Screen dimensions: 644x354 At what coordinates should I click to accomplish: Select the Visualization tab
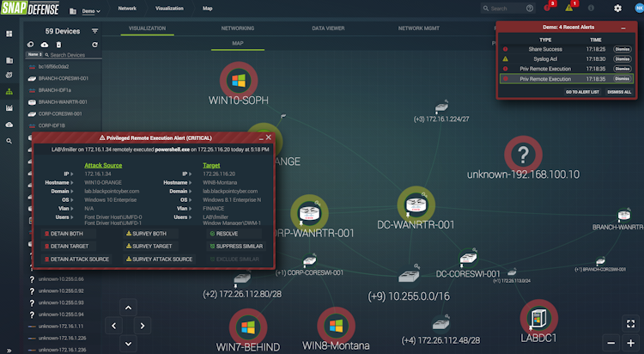147,28
